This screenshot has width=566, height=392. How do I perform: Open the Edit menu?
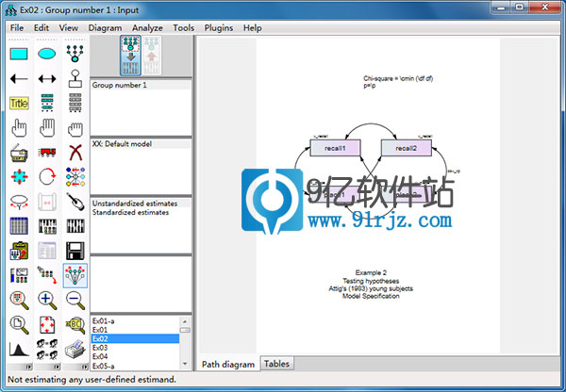tap(42, 27)
